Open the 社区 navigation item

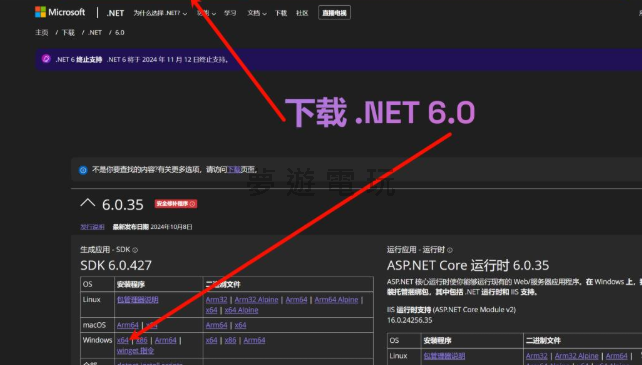[x=302, y=13]
